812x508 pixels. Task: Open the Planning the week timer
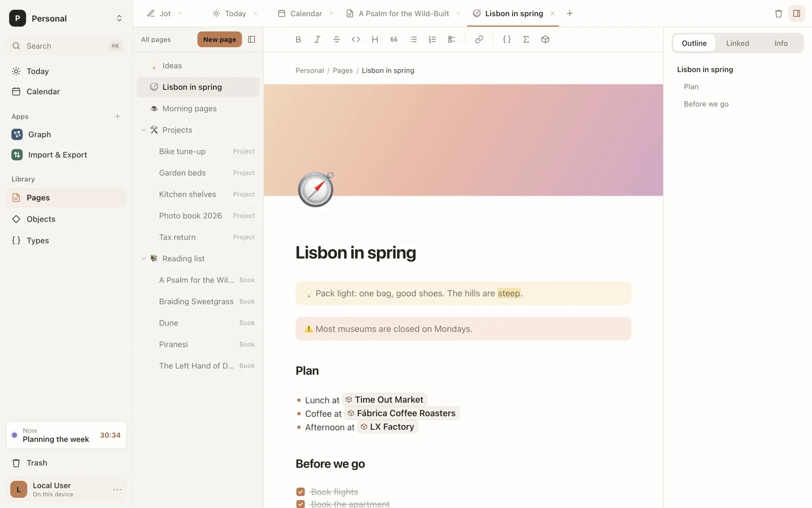tap(66, 435)
